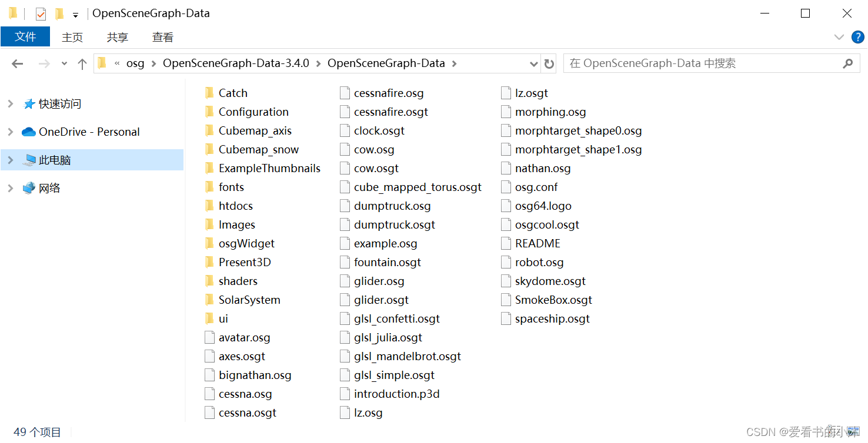The image size is (868, 443).
Task: Select the shaders folder icon
Action: pos(209,281)
